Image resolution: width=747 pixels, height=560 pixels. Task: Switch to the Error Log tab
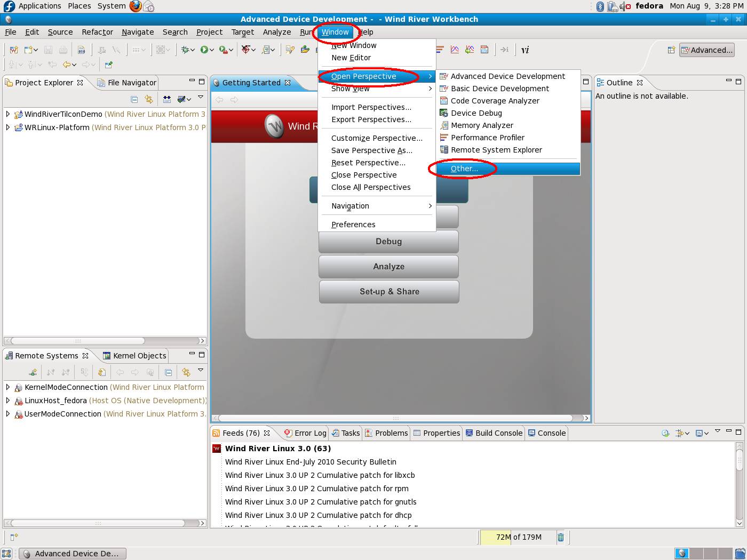click(x=305, y=433)
